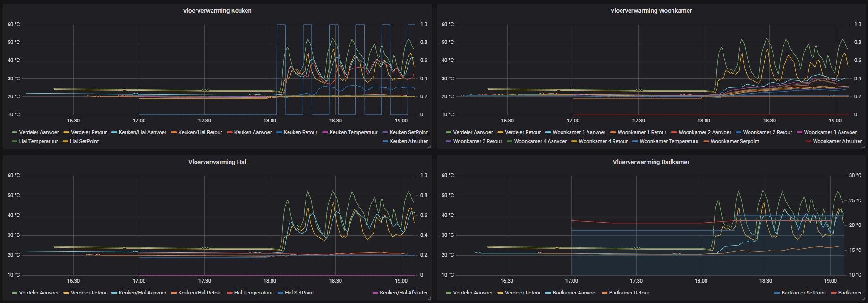Toggle Keuken Afsluiter legend entry

click(x=409, y=142)
